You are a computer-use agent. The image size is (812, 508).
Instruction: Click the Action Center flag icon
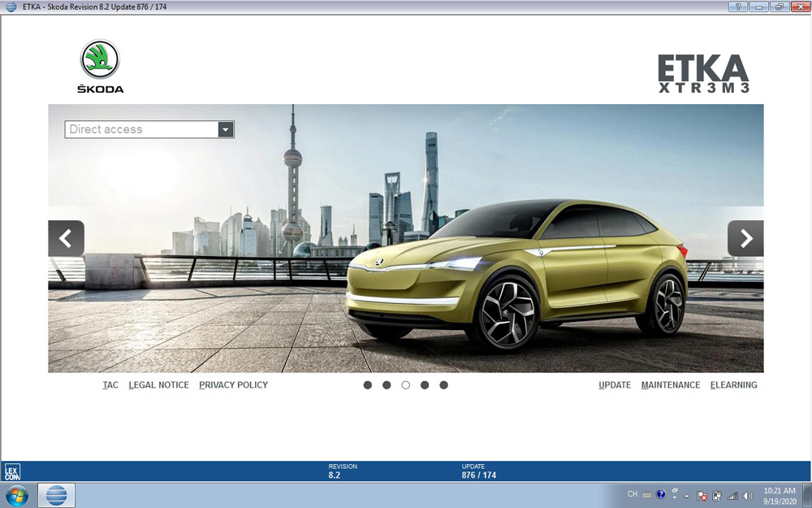click(x=702, y=496)
